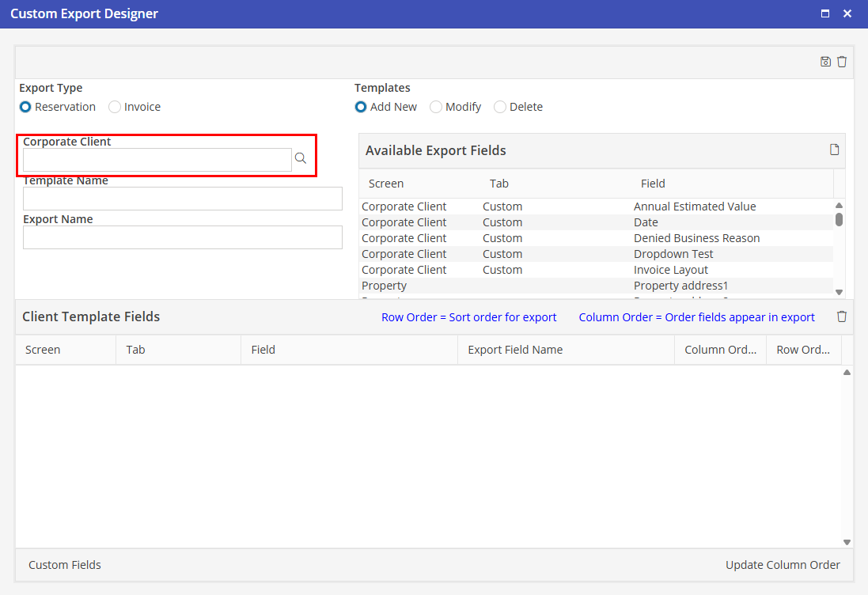
Task: Sort by Export Field Name column header
Action: tap(515, 350)
